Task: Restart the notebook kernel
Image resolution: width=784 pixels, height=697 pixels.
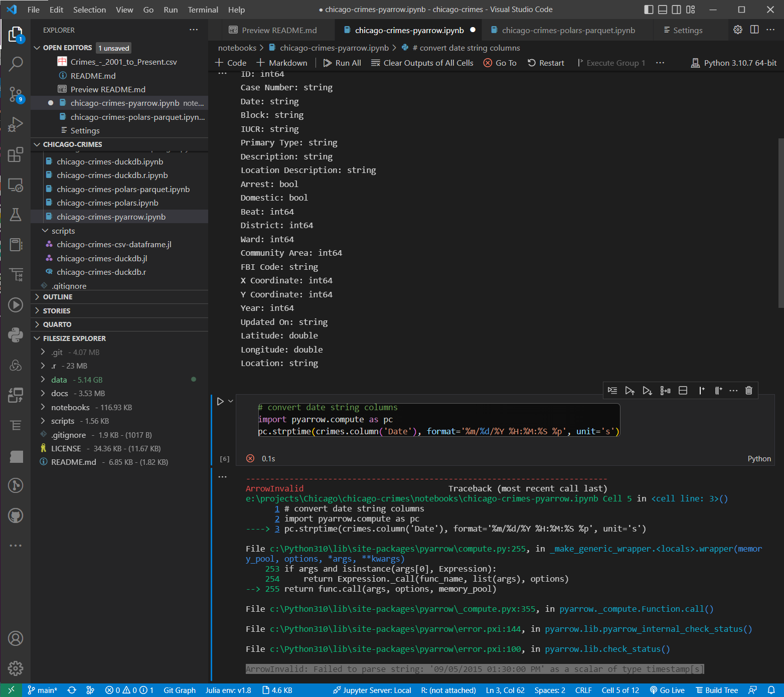Action: (546, 63)
